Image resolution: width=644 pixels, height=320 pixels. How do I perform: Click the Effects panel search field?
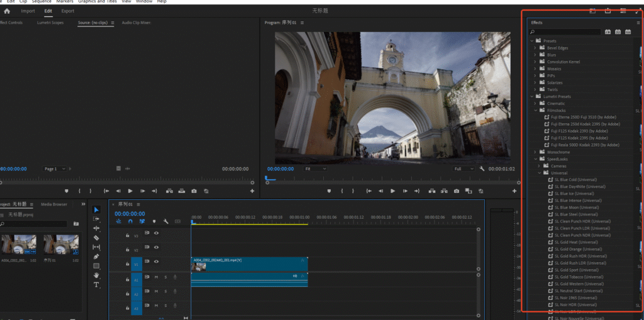coord(566,31)
